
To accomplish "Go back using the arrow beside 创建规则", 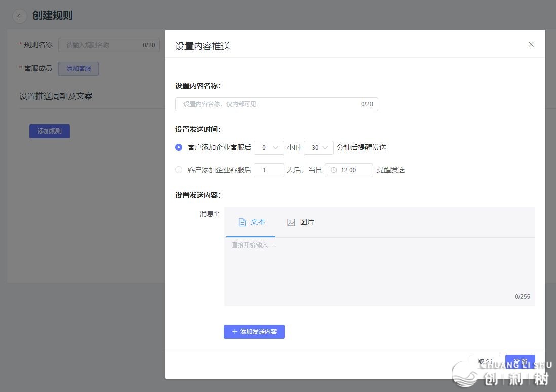I will (20, 16).
